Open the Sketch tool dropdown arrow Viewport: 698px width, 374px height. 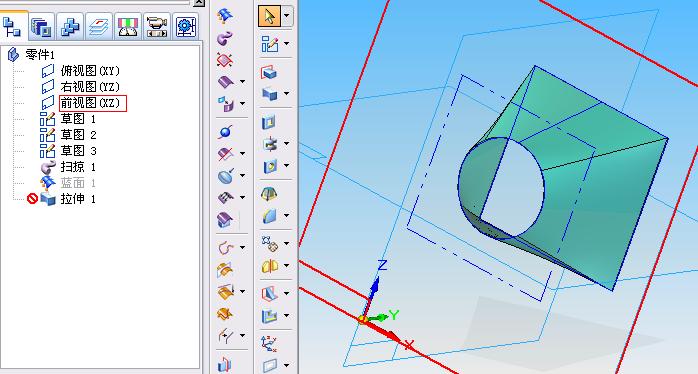click(x=286, y=44)
